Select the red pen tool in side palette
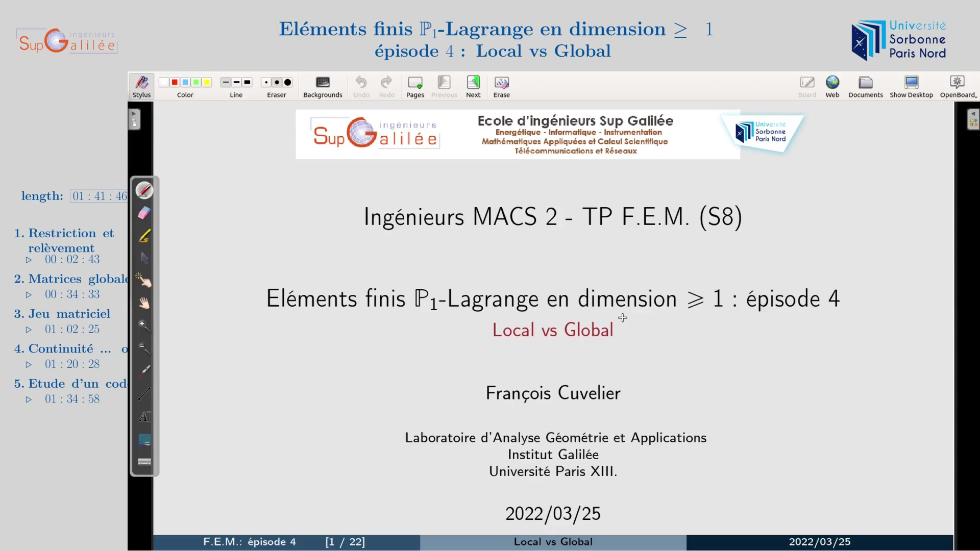This screenshot has width=980, height=551. (144, 191)
